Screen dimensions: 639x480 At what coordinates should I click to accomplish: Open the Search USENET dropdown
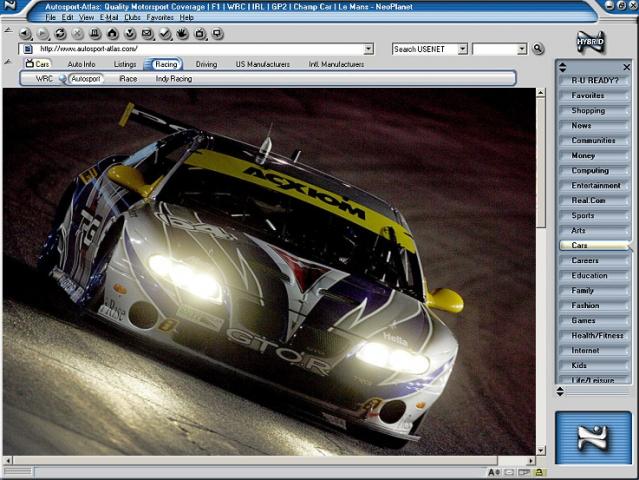point(462,48)
